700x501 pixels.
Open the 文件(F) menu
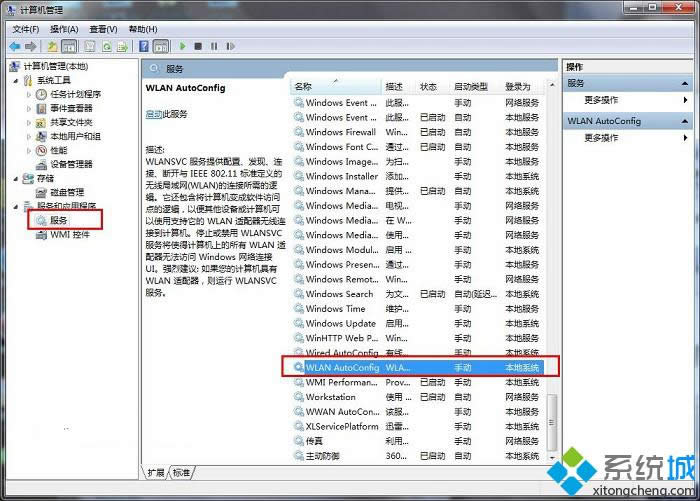pos(26,29)
